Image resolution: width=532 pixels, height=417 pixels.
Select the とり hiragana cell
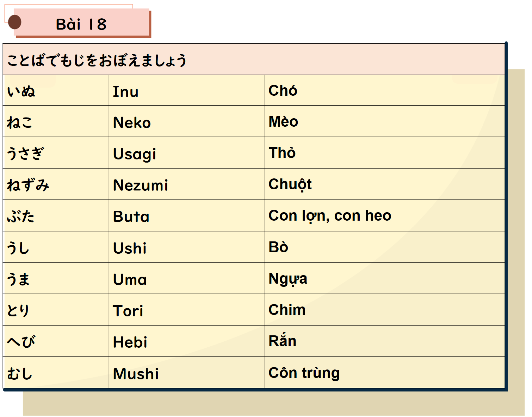56,310
